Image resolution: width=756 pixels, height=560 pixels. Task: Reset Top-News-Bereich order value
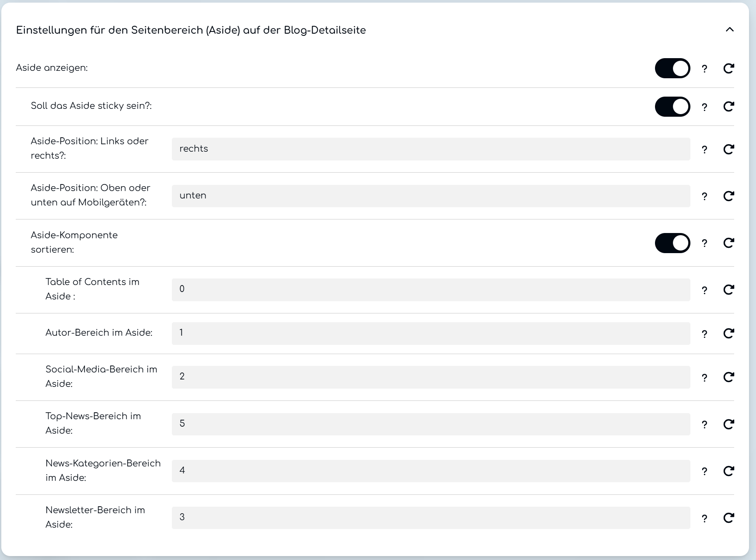tap(728, 424)
